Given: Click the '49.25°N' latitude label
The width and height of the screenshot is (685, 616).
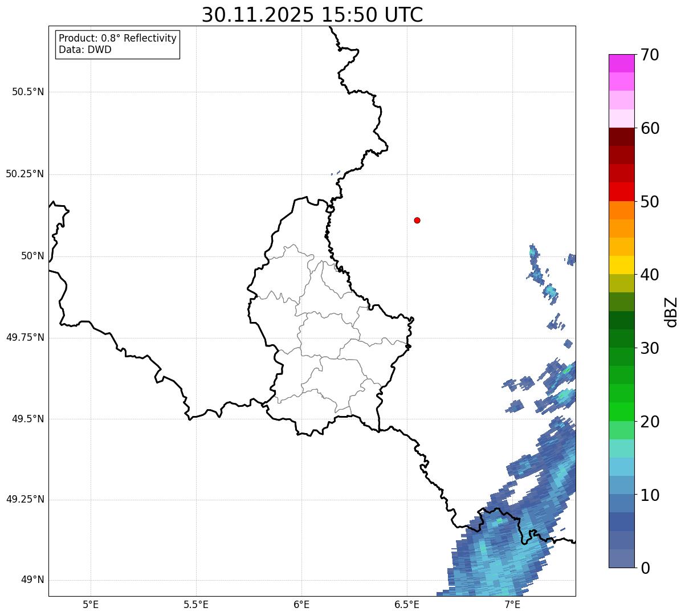Looking at the screenshot, I should click(25, 499).
